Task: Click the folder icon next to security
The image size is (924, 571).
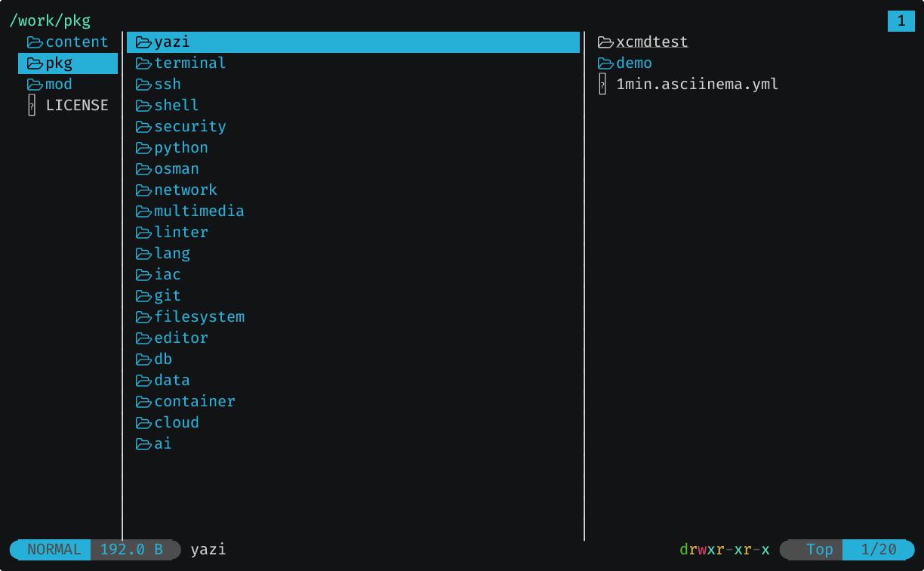Action: pos(143,127)
